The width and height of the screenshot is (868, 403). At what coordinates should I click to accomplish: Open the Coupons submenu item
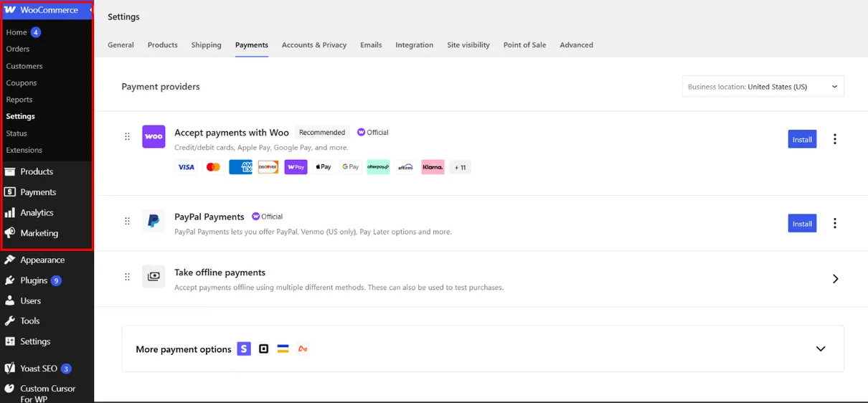[x=22, y=82]
